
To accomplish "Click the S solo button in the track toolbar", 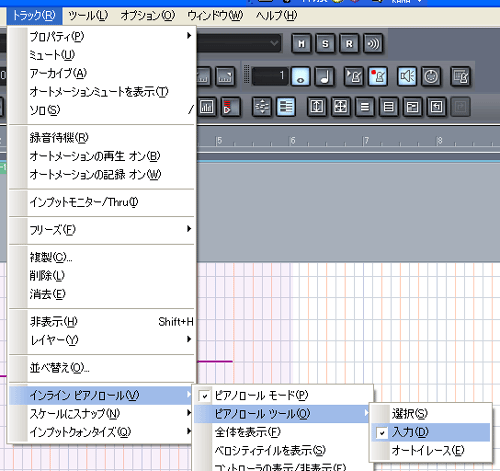I will [x=325, y=43].
